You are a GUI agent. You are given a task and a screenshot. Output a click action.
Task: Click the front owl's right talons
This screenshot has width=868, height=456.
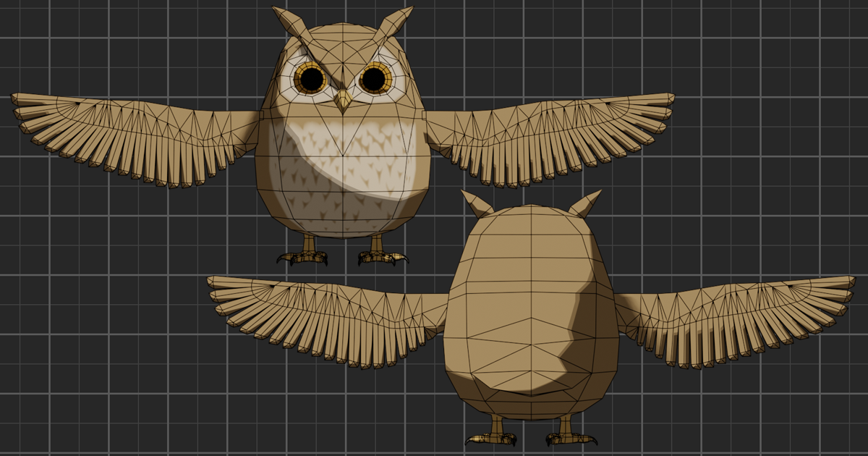click(x=378, y=257)
